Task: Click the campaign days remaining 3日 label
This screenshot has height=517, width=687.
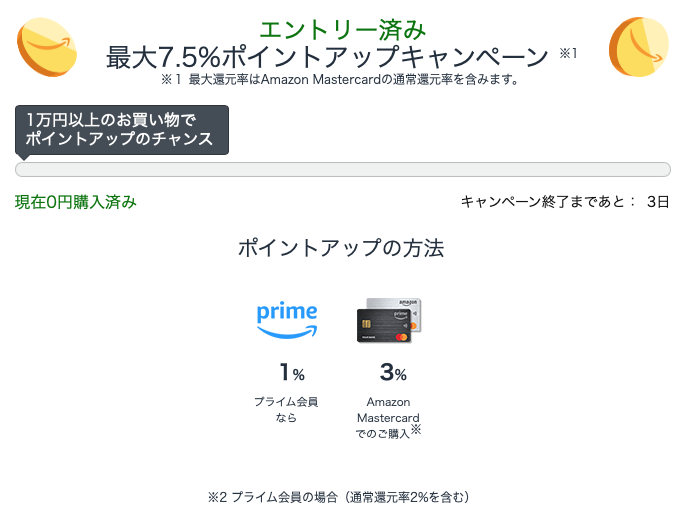Action: [x=658, y=202]
